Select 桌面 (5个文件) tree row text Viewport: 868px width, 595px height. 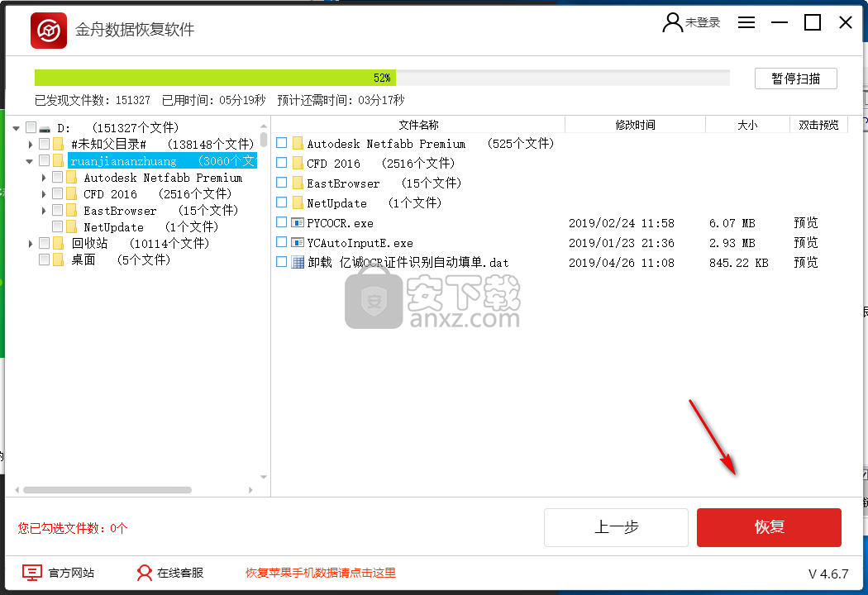point(121,259)
